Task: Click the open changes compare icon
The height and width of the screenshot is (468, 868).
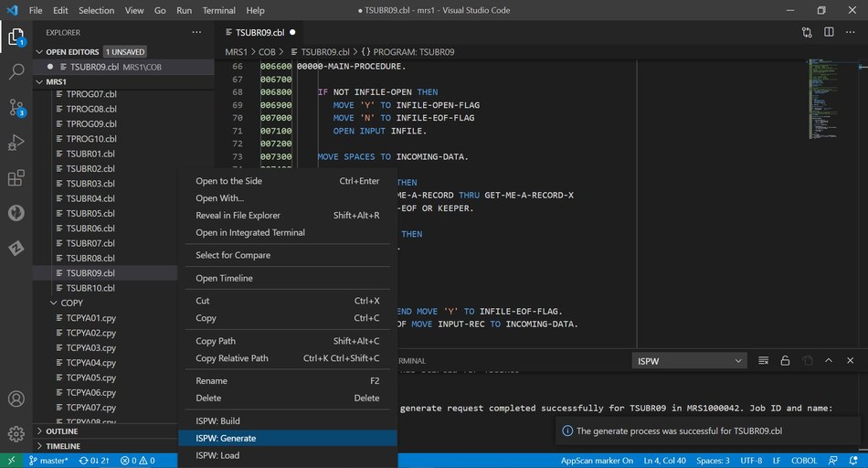Action: [807, 33]
